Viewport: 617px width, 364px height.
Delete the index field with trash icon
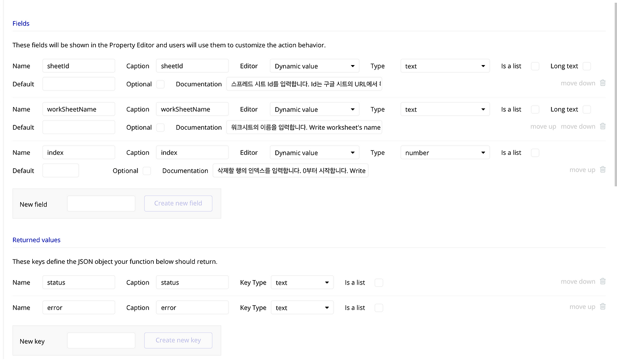pyautogui.click(x=603, y=170)
